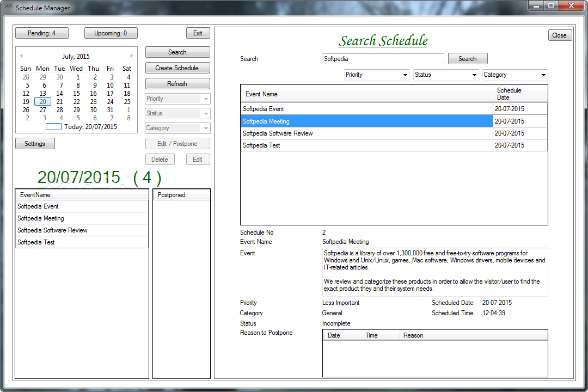Image resolution: width=588 pixels, height=392 pixels.
Task: Expand Priority filter in Search Schedule
Action: (x=377, y=75)
